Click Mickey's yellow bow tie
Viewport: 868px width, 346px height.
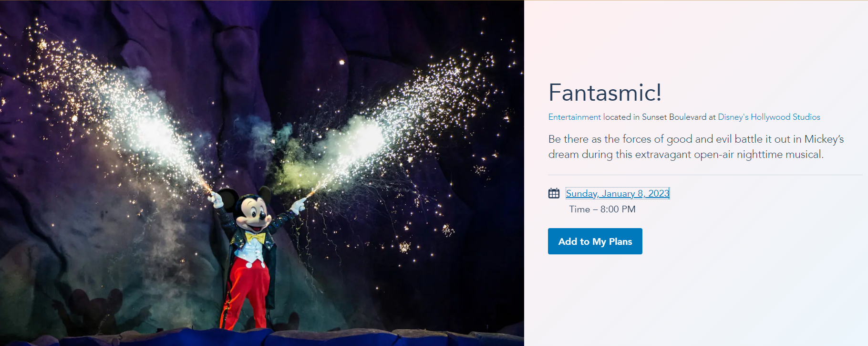[255, 237]
